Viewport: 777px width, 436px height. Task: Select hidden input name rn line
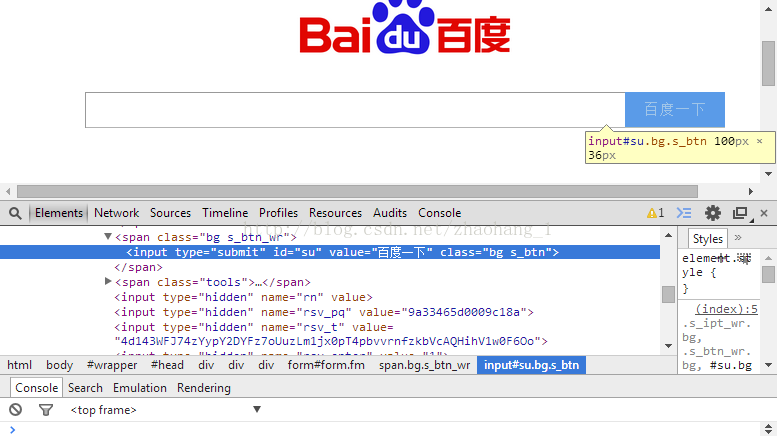click(243, 297)
